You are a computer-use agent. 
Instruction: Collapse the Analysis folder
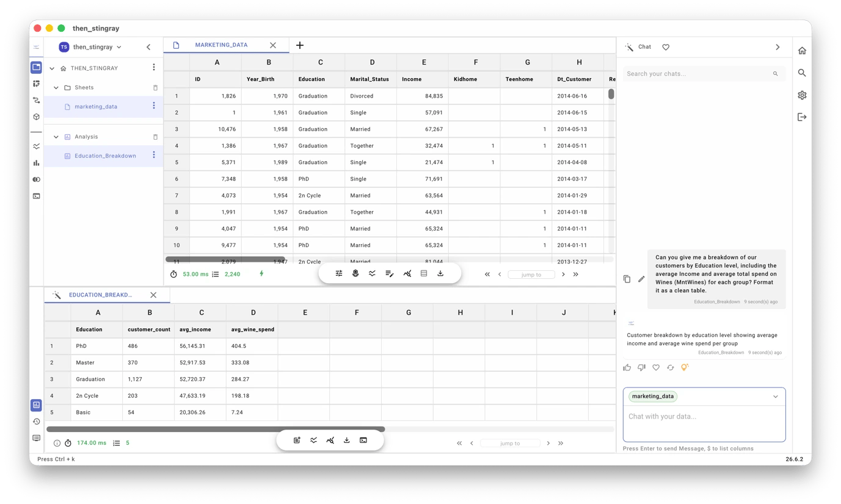pyautogui.click(x=56, y=137)
